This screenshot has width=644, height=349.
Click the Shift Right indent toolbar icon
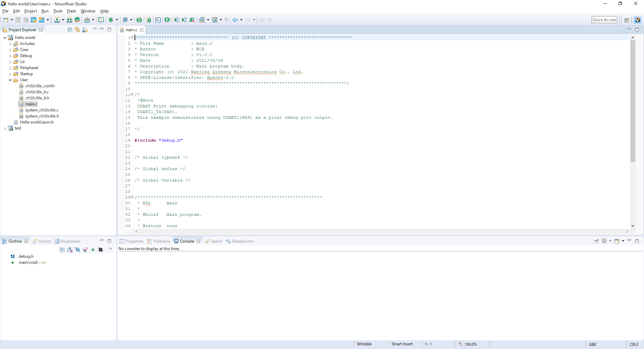point(176,20)
